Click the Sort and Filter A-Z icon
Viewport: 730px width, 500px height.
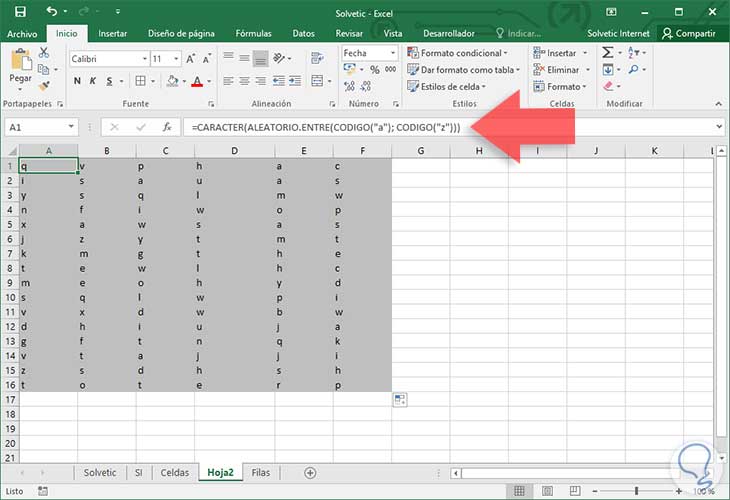[633, 53]
